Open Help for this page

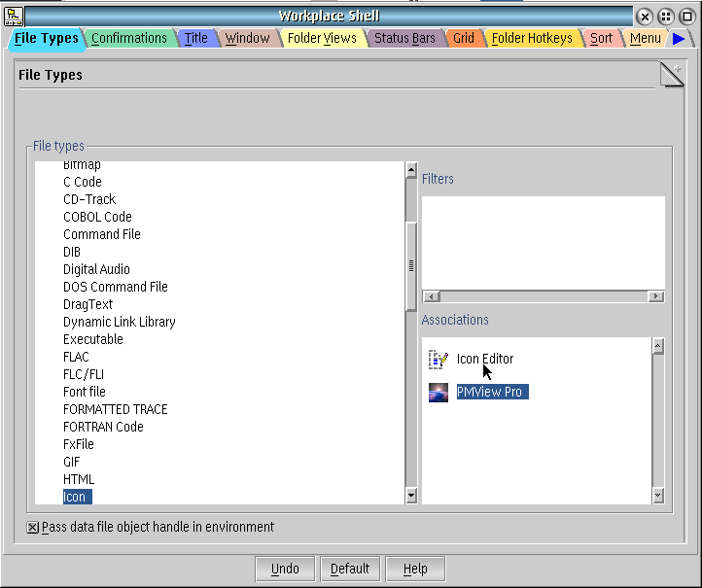pyautogui.click(x=415, y=569)
